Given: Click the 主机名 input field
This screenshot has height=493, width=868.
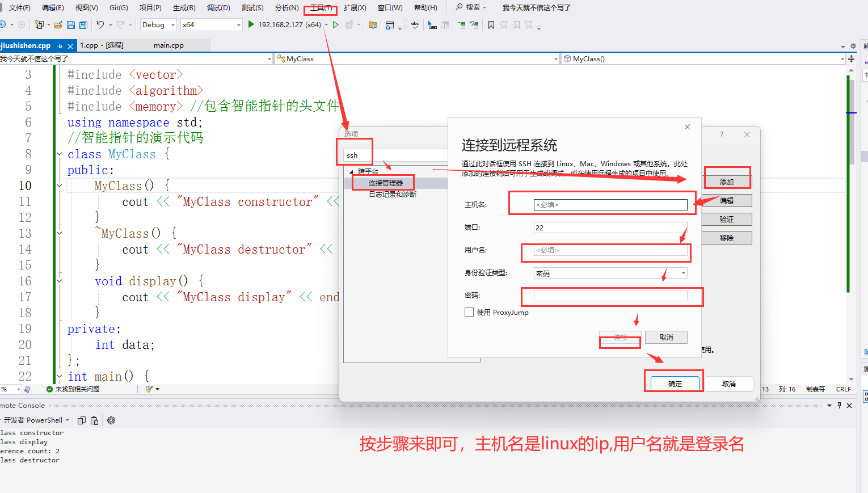Looking at the screenshot, I should pos(610,204).
